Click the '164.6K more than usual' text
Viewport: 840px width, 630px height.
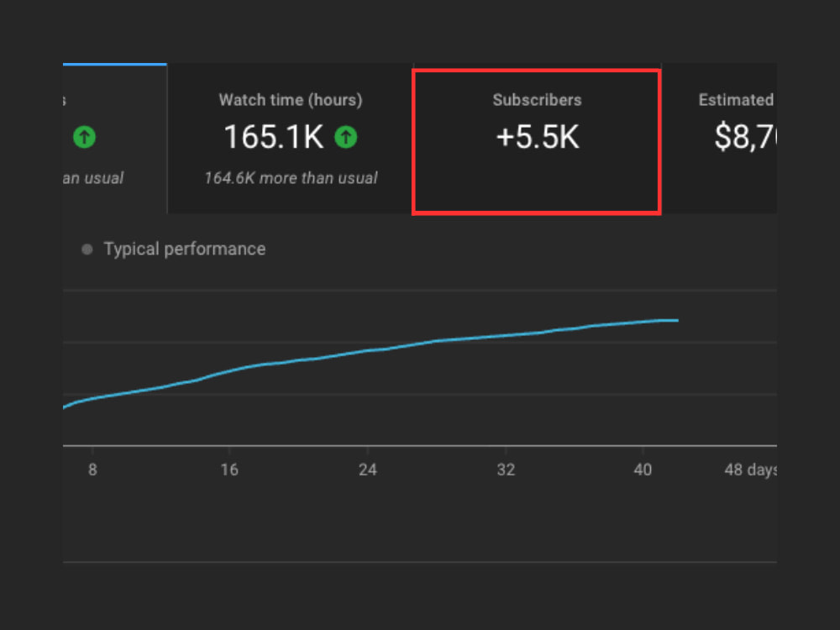click(x=291, y=178)
